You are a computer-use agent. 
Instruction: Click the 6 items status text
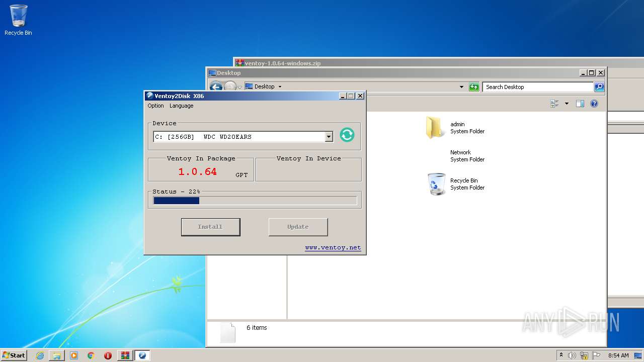257,328
